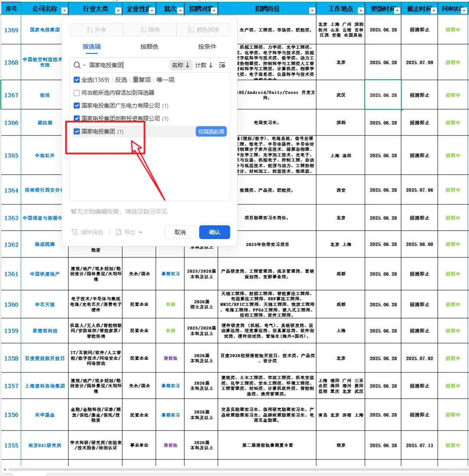Click company cell 国家电投集团 in row 1369
The image size is (469, 476).
[x=45, y=30]
